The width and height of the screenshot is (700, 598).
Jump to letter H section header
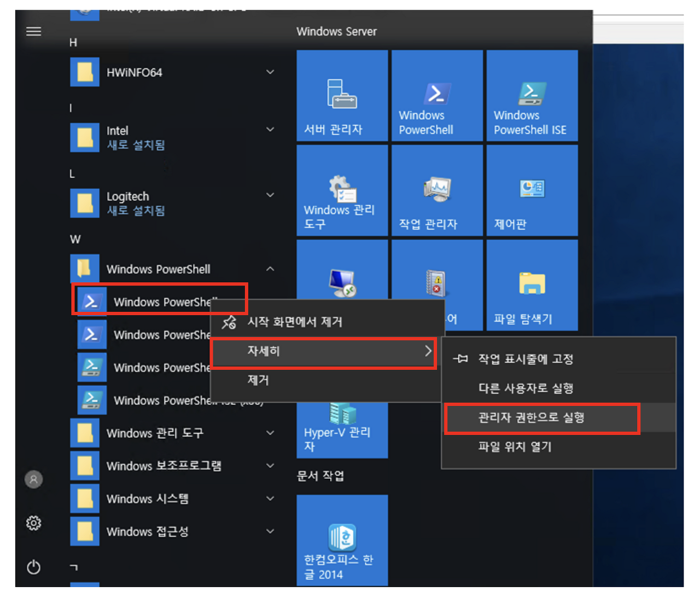tap(73, 43)
